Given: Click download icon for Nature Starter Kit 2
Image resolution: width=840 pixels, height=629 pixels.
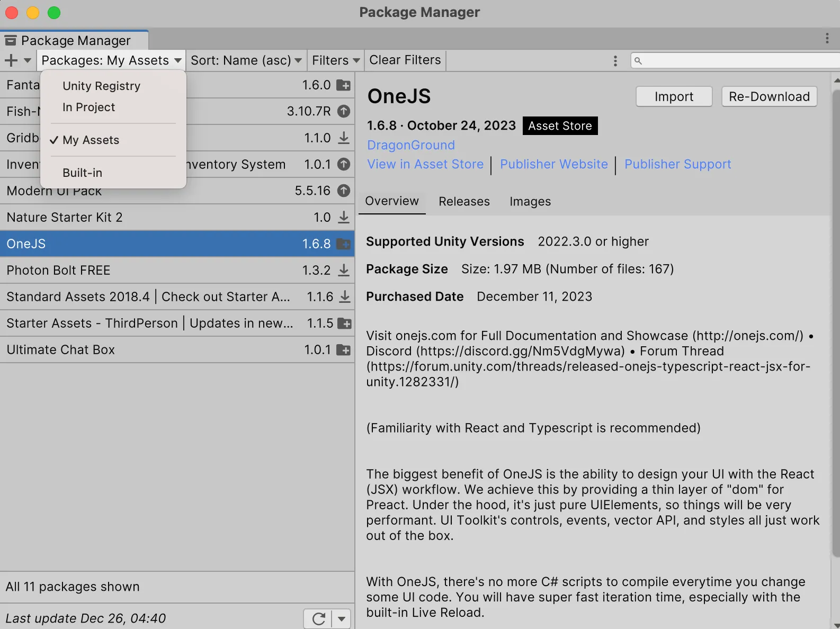Looking at the screenshot, I should pyautogui.click(x=344, y=217).
